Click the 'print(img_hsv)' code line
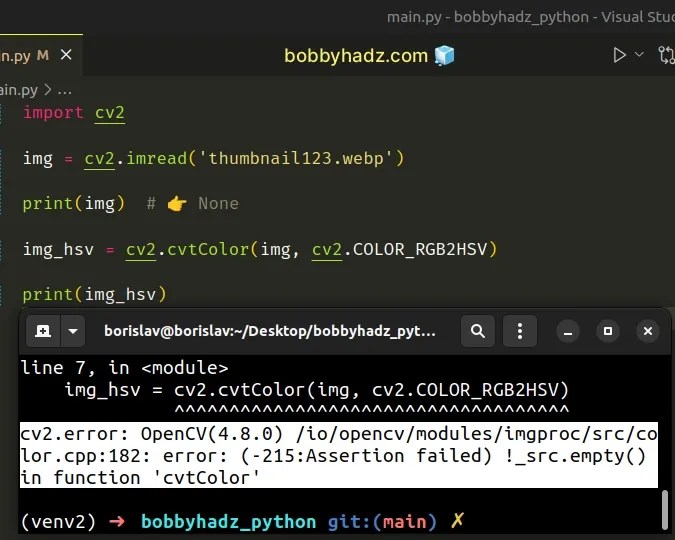 [x=94, y=295]
